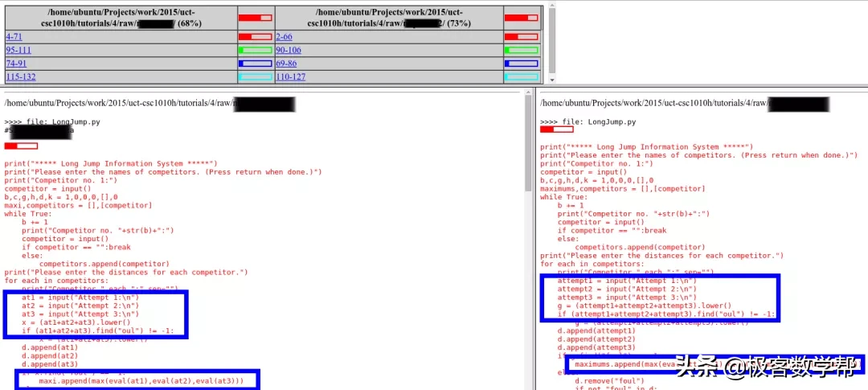Click the 69-86 line range link
This screenshot has height=390, width=868.
[285, 64]
